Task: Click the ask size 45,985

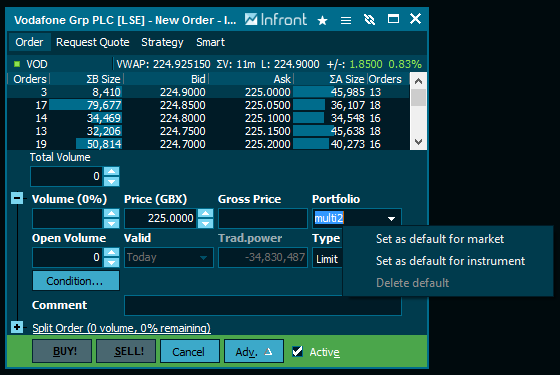Action: (x=348, y=92)
